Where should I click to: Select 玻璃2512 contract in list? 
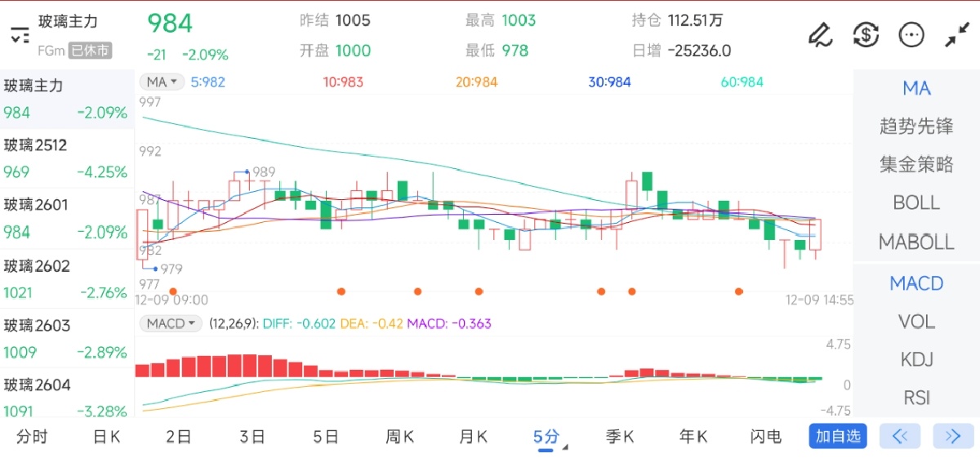(67, 158)
